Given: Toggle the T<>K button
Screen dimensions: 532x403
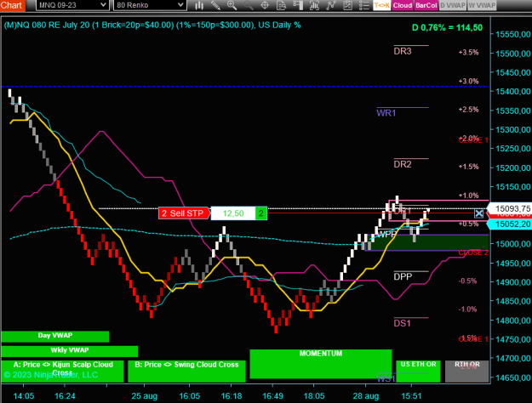Looking at the screenshot, I should 381,5.
